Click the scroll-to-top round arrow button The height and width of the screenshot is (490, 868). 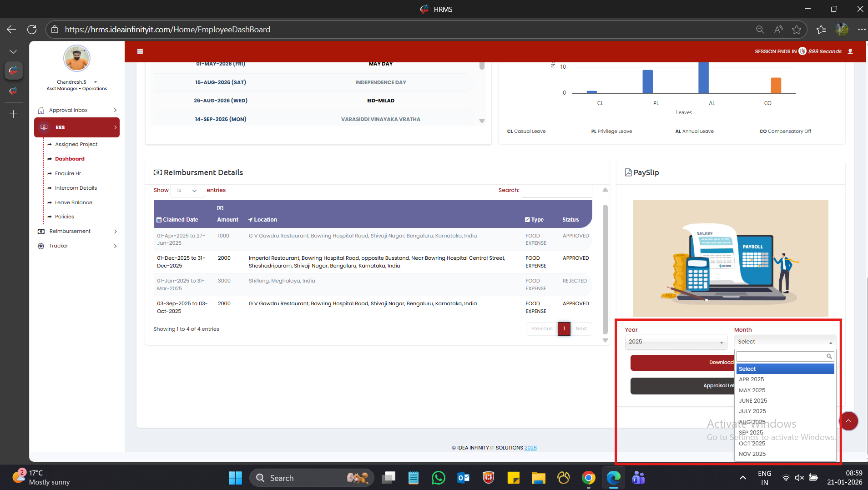point(848,421)
